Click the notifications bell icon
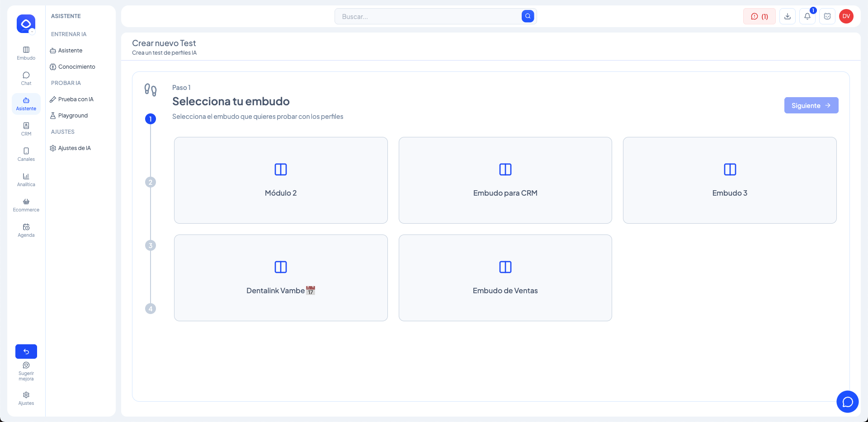This screenshot has width=868, height=422. click(x=807, y=16)
